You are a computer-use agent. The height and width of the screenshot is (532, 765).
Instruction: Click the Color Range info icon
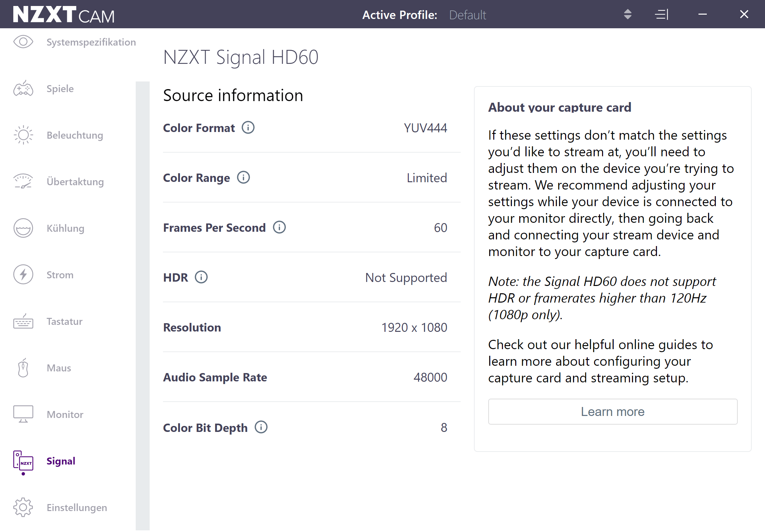pos(243,178)
